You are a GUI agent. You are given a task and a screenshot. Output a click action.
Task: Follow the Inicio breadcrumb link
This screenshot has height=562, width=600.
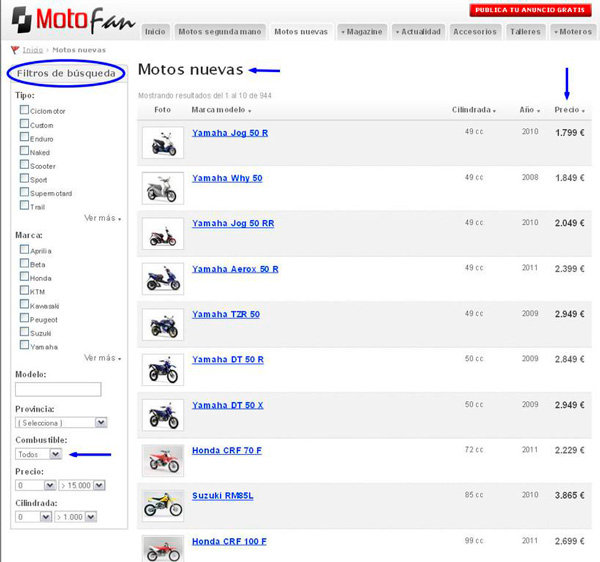coord(33,50)
